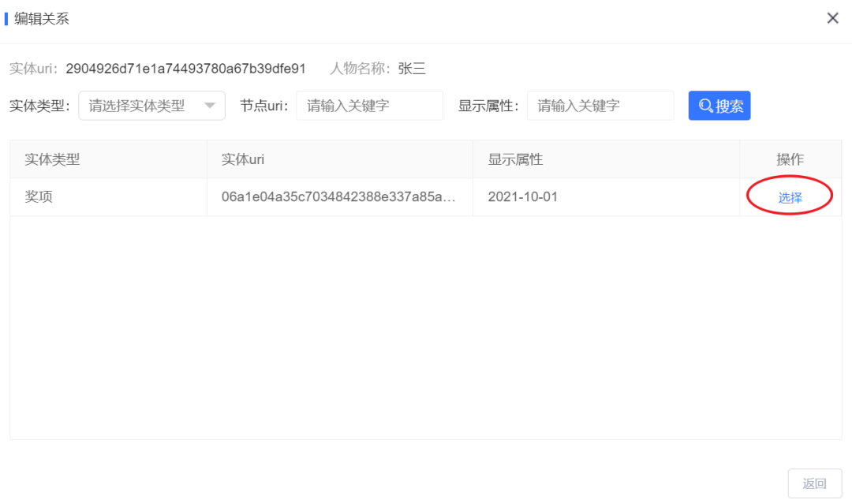Click the 选择 link circled in red

point(790,196)
